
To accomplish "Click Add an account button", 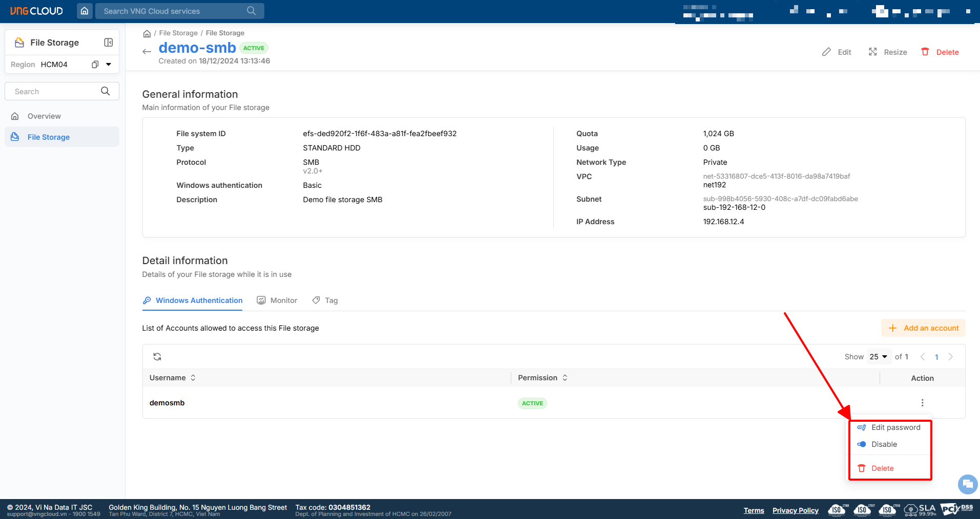I will [923, 328].
